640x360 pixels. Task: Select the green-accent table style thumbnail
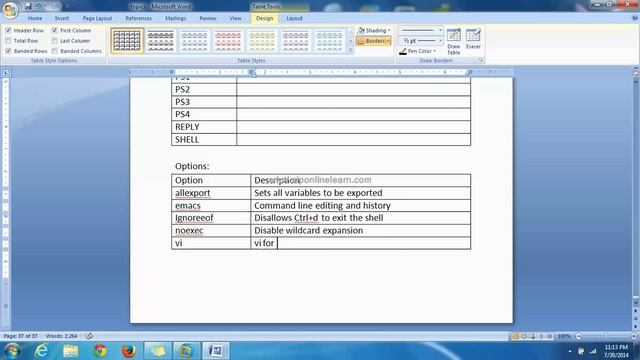click(262, 41)
